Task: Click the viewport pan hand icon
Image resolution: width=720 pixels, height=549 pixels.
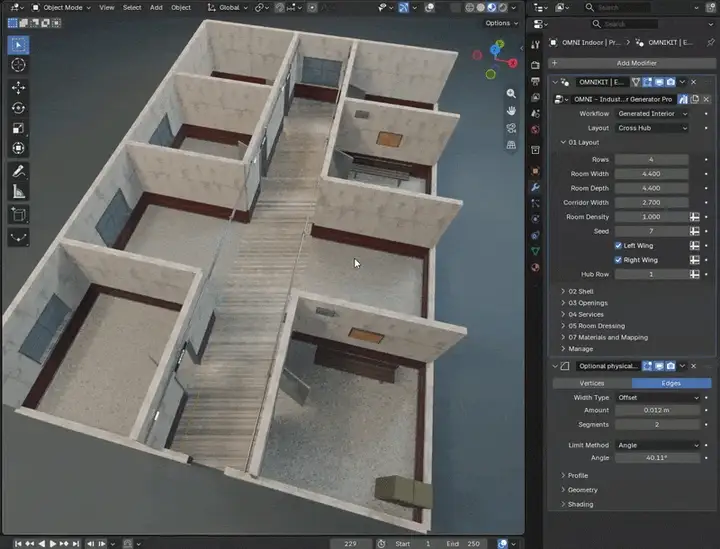Action: 511,111
